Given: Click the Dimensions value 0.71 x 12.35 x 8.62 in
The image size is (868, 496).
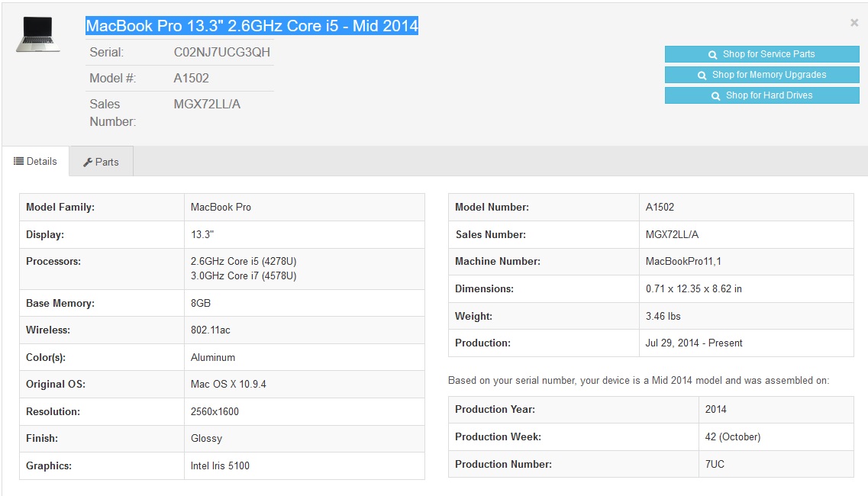Looking at the screenshot, I should point(694,289).
